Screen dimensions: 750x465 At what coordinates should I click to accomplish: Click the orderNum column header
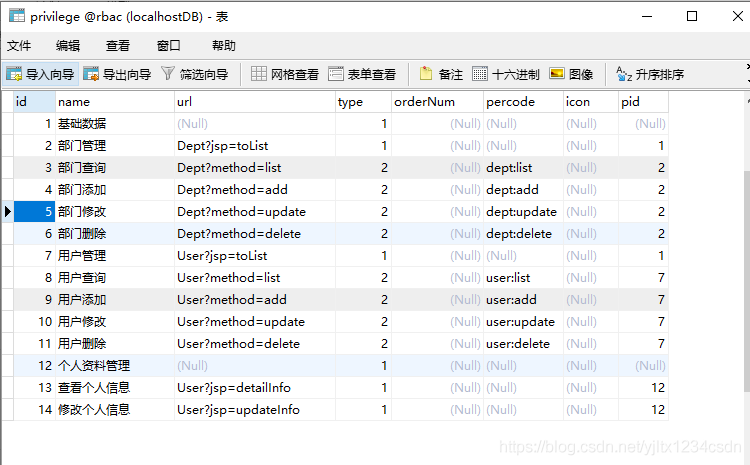click(x=438, y=102)
